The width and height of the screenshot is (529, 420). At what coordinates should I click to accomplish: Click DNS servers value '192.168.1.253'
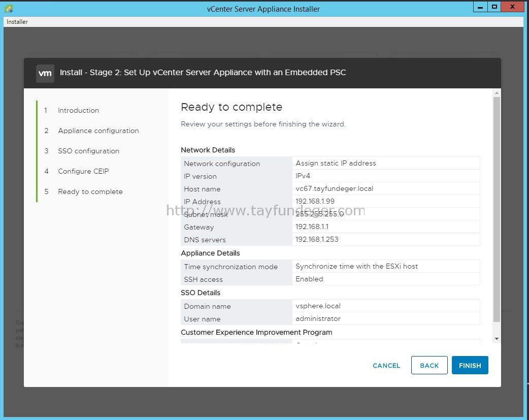click(x=317, y=239)
